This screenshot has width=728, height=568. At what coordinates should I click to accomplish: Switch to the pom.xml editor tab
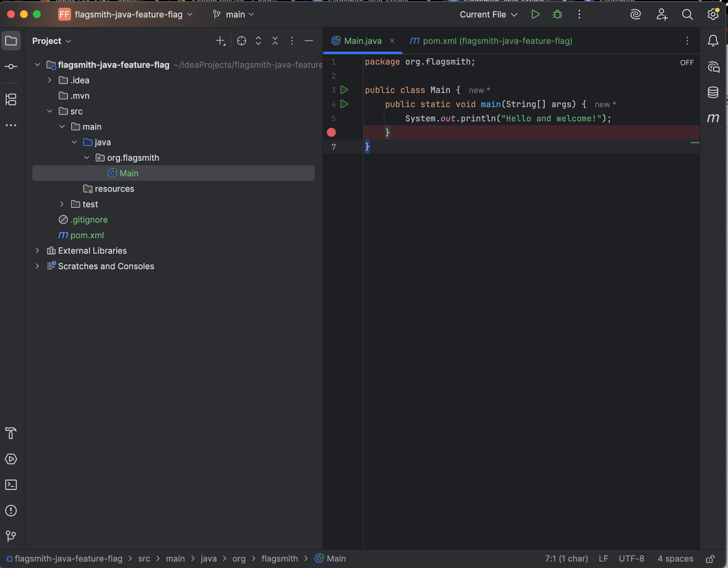pos(491,41)
